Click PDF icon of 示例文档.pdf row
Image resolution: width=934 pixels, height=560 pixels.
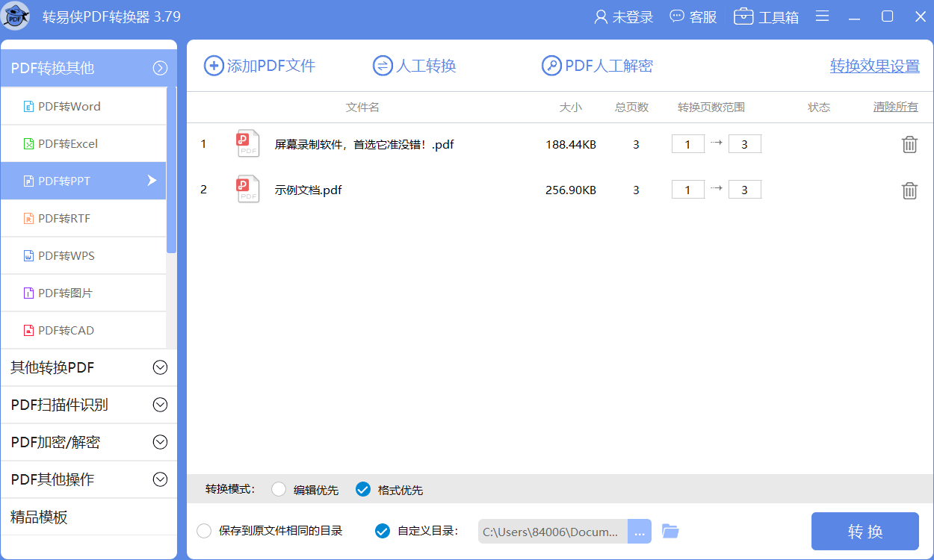[248, 189]
